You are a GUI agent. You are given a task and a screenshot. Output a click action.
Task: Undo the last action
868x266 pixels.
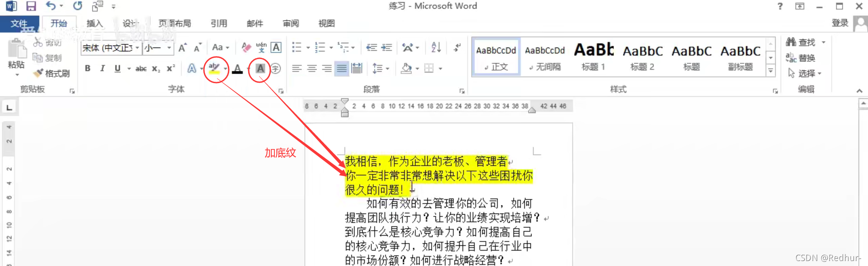pos(51,6)
